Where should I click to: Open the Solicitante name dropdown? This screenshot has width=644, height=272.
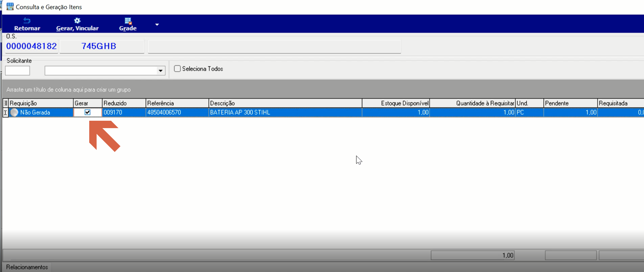160,71
